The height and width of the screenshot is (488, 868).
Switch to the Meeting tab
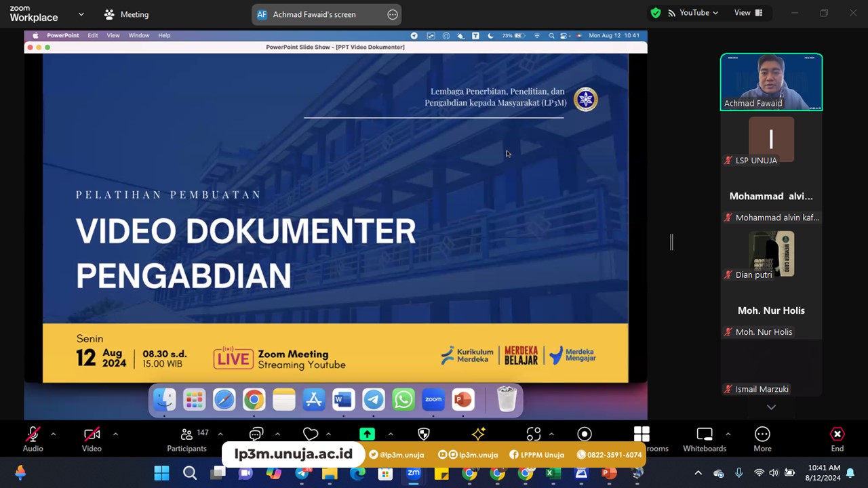(x=126, y=14)
